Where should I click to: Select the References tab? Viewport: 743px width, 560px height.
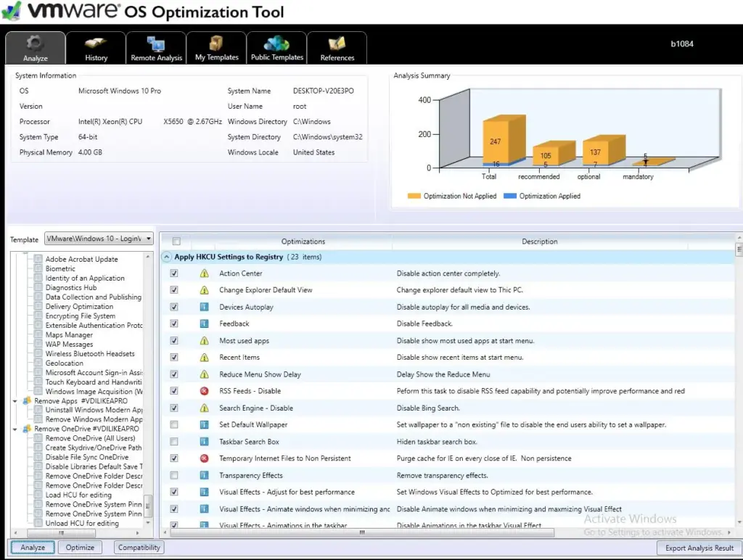(x=337, y=47)
